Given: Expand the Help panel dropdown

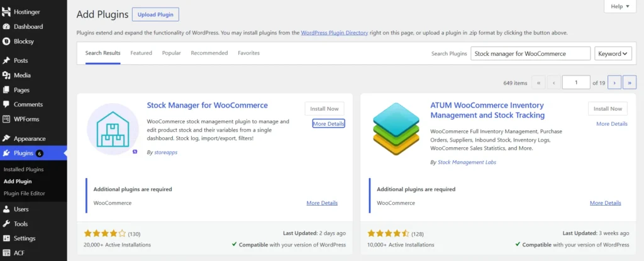Looking at the screenshot, I should click(619, 6).
